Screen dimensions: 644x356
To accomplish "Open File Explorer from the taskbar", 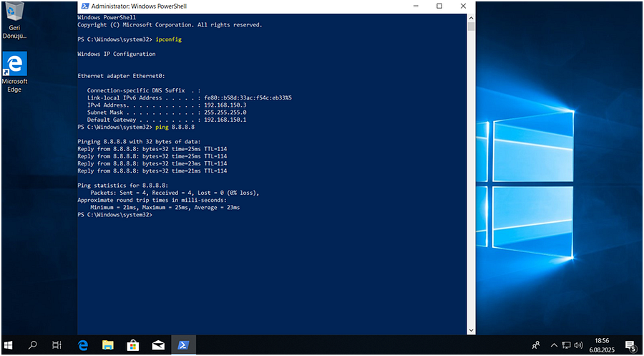I will 107,345.
